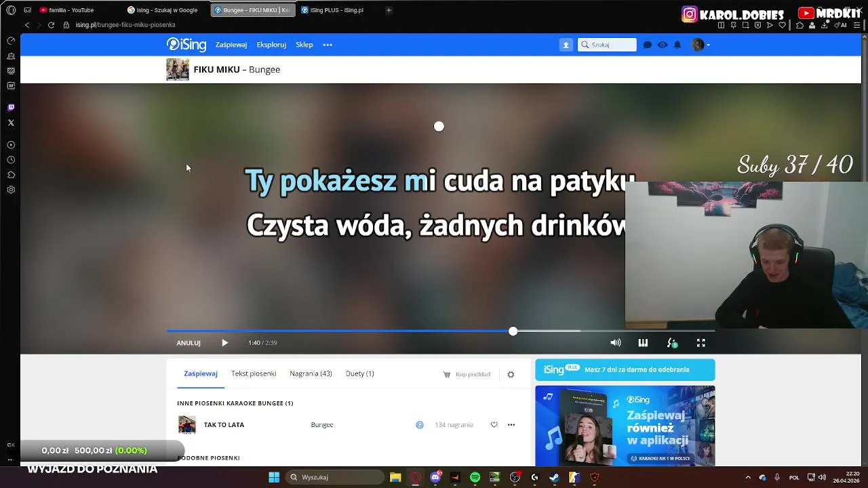Open the upload arrow button in header
868x488 pixels.
566,45
